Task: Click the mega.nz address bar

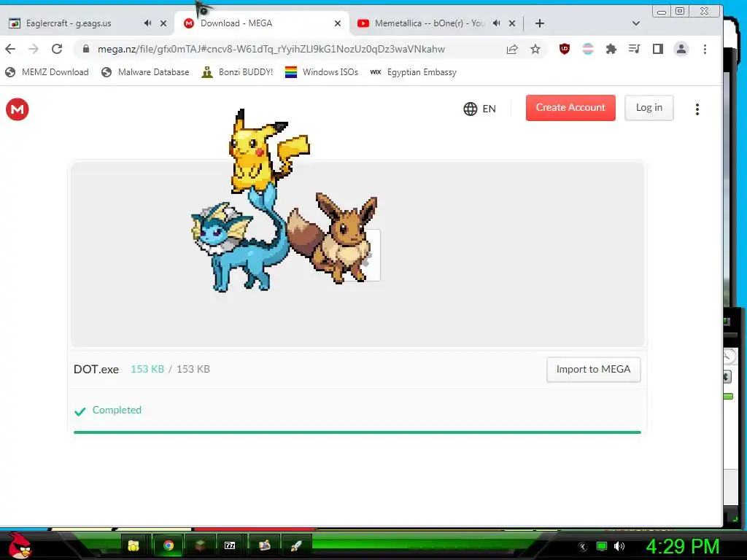Action: pos(271,49)
